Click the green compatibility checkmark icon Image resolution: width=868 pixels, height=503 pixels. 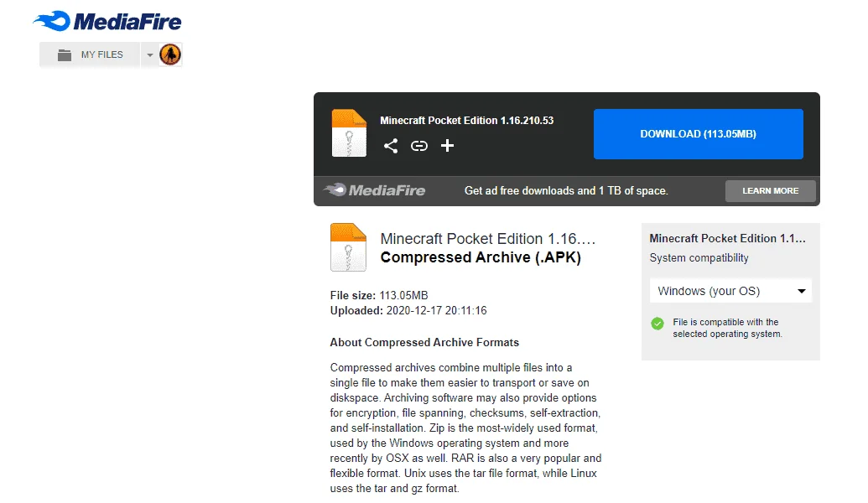tap(657, 324)
